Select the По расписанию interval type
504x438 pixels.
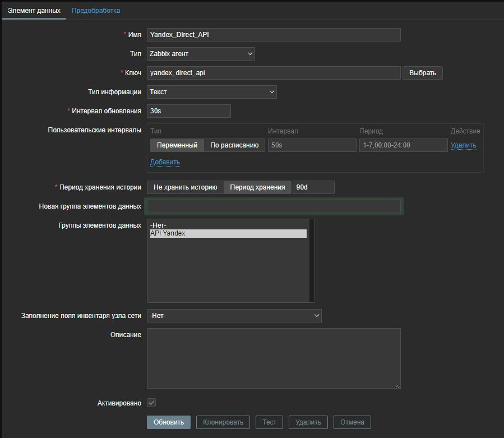234,145
